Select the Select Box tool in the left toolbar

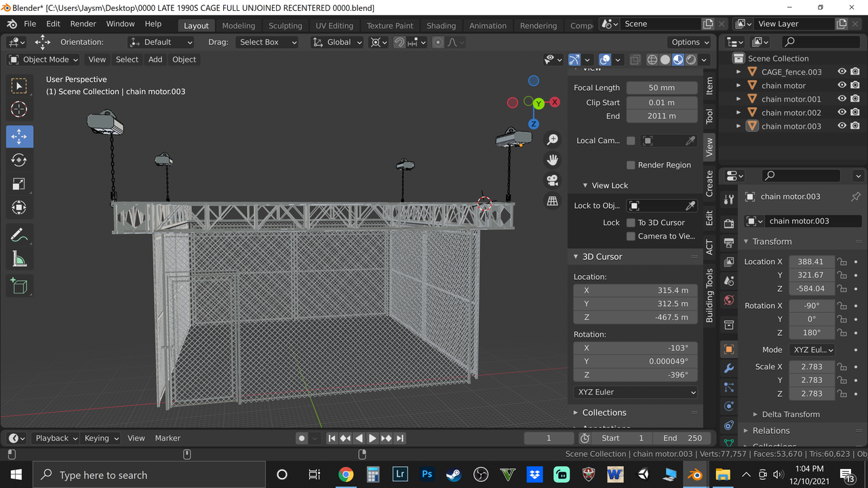point(19,86)
